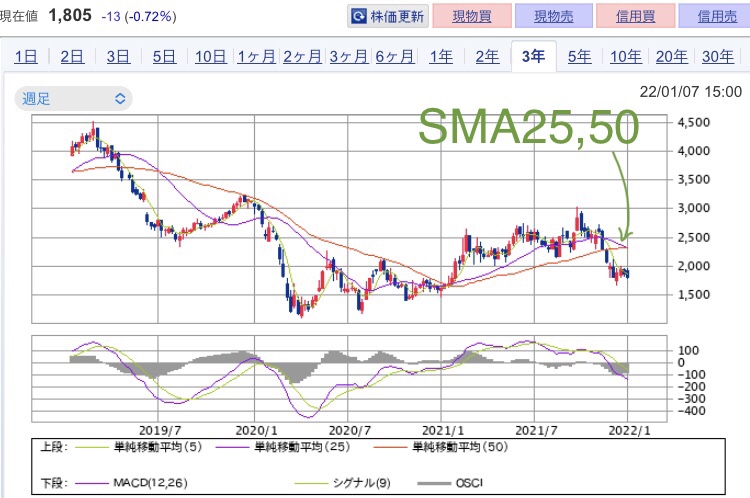Click the 株価更新 refresh button
Image resolution: width=750 pixels, height=498 pixels.
pos(388,17)
